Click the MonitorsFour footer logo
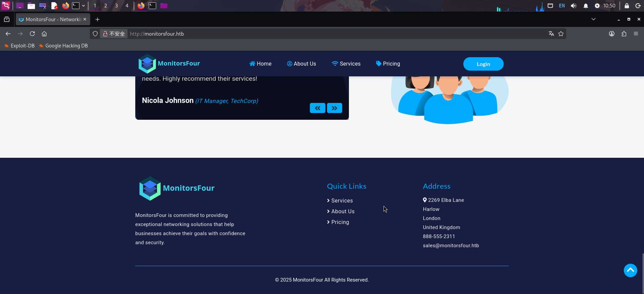Image resolution: width=644 pixels, height=294 pixels. 177,188
